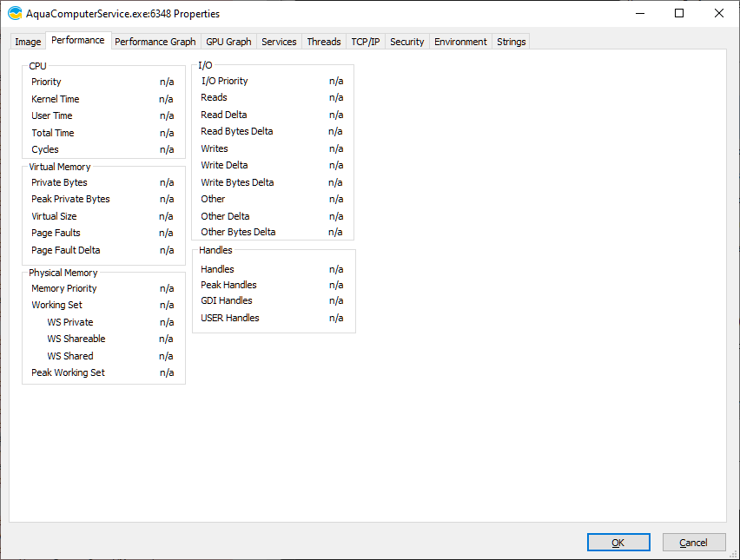Click the window resize grip at corner

click(734, 555)
